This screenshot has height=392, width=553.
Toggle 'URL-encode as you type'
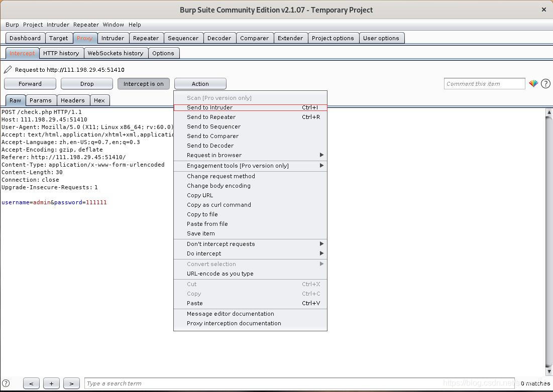coord(251,274)
